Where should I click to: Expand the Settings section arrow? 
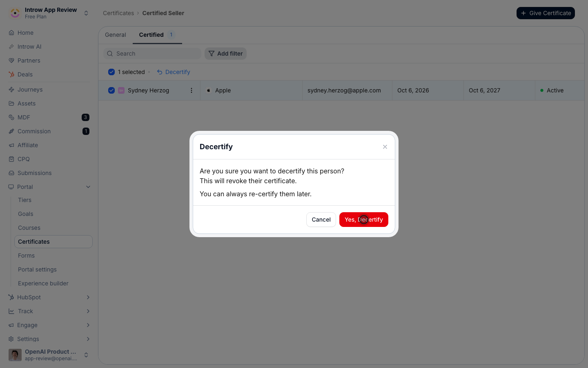[88, 339]
